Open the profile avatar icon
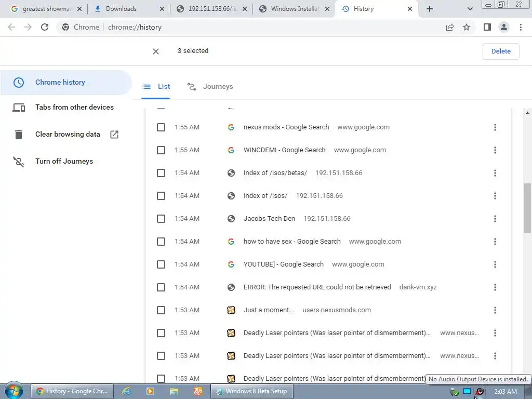Viewport: 532px width, 399px height. [504, 27]
